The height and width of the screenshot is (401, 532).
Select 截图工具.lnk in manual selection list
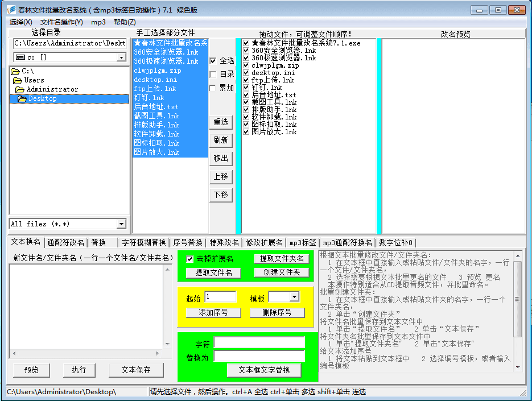click(x=170, y=116)
